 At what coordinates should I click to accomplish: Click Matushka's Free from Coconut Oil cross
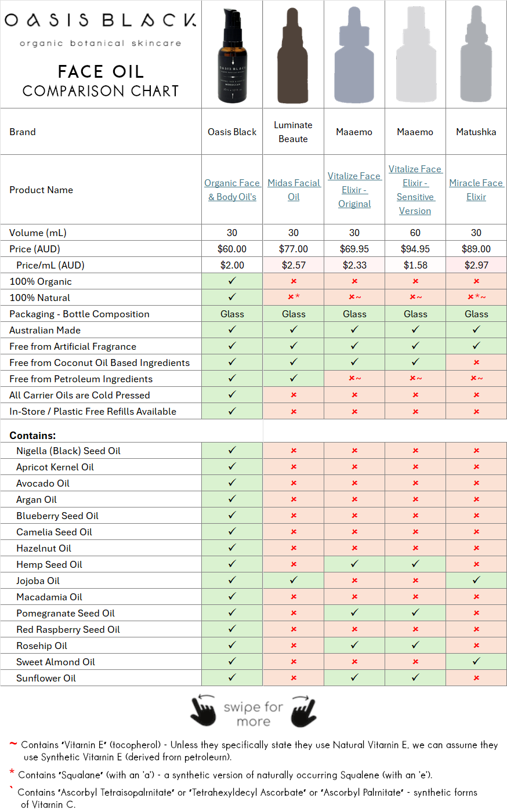tap(476, 362)
